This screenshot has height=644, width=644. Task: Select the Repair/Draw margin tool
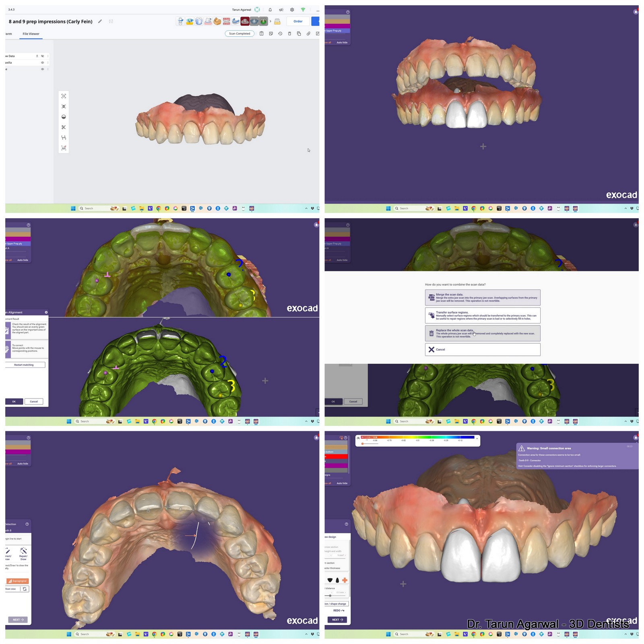23,553
